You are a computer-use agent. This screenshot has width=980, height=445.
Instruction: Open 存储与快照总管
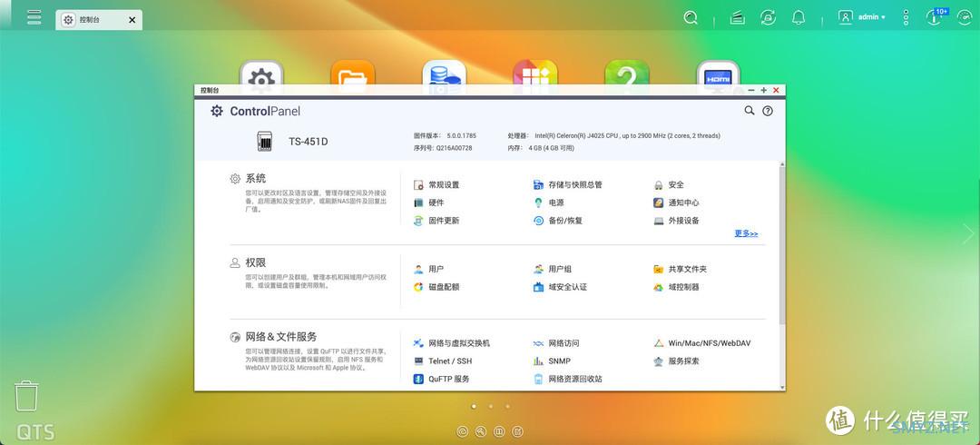[x=567, y=184]
